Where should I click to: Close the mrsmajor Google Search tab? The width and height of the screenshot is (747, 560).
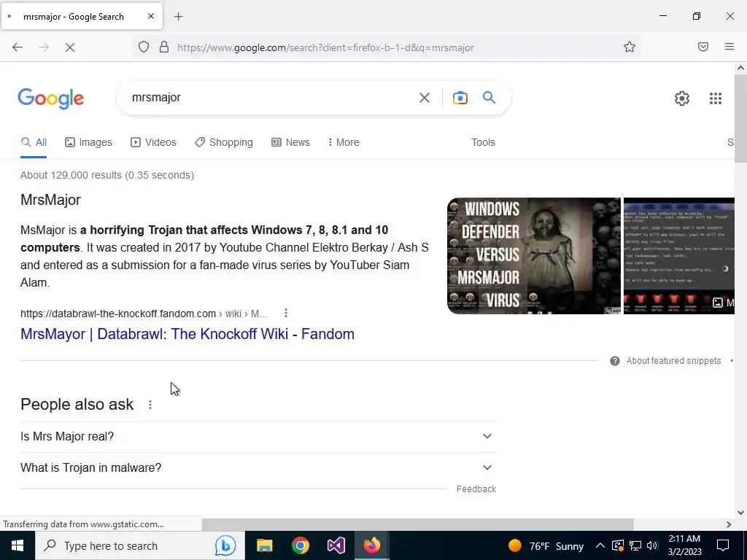pyautogui.click(x=150, y=16)
